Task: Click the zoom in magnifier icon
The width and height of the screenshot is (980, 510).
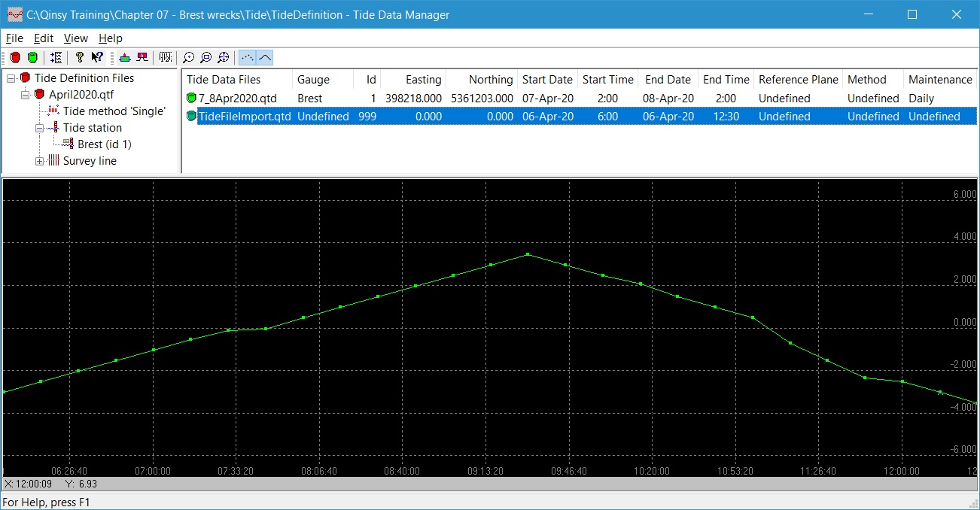Action: 188,57
